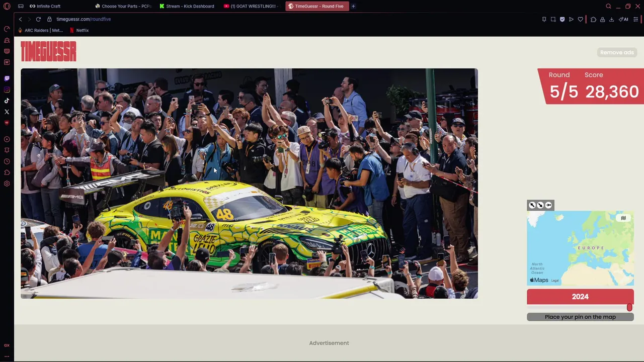Screen dimensions: 644x362
Task: Shrink the map with down-right arrow
Action: click(540, 205)
